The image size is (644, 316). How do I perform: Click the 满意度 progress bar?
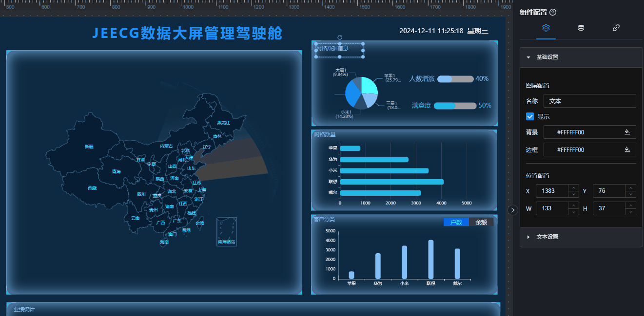point(455,106)
